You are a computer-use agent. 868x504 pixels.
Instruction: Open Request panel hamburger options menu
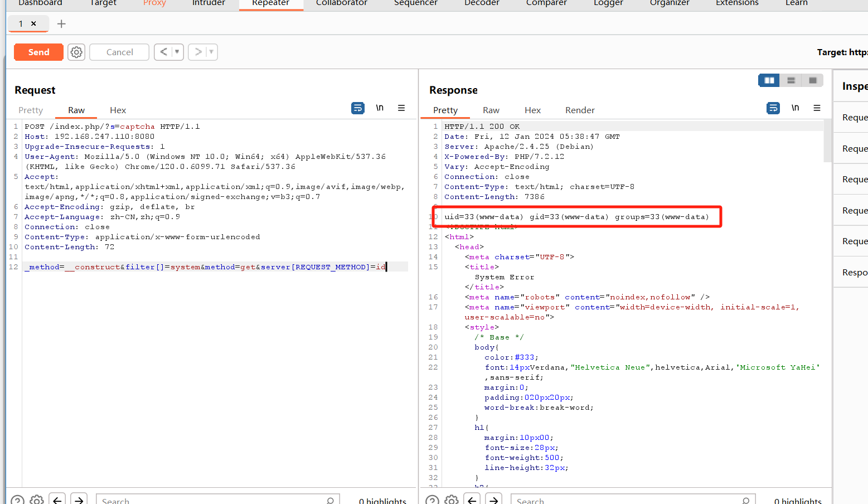(x=401, y=108)
